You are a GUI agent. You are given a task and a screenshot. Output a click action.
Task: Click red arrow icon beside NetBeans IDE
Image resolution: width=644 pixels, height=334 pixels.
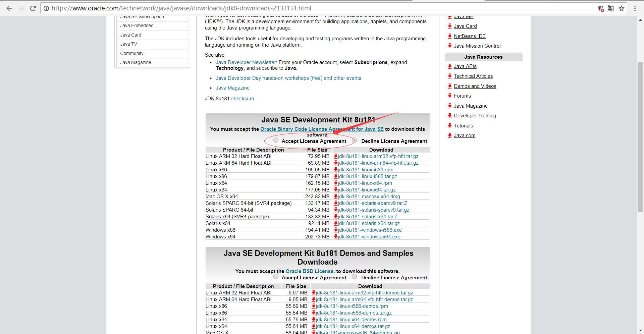click(450, 36)
